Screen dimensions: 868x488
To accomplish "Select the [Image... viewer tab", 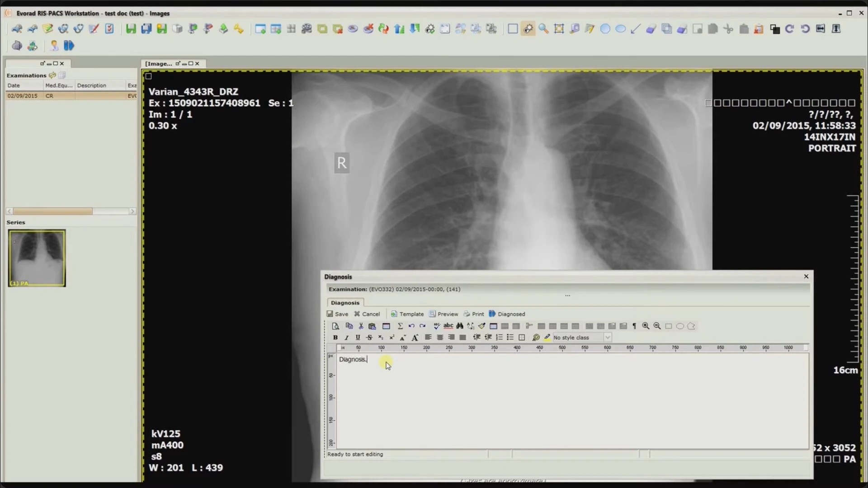I will pyautogui.click(x=158, y=64).
